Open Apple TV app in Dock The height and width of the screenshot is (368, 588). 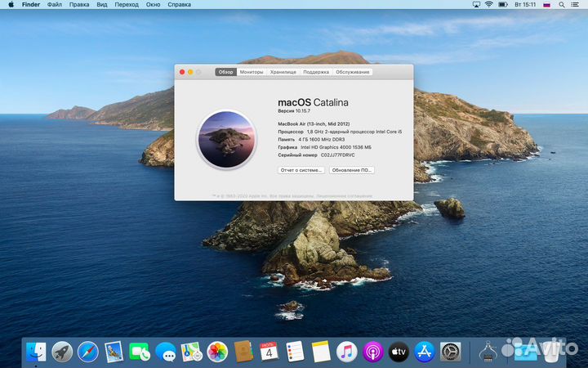(x=399, y=352)
